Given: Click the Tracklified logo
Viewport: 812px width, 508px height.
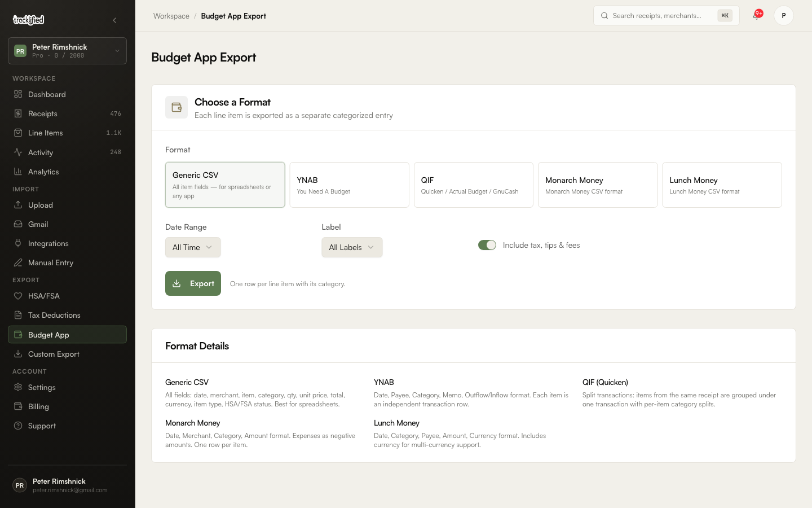Looking at the screenshot, I should pos(28,20).
